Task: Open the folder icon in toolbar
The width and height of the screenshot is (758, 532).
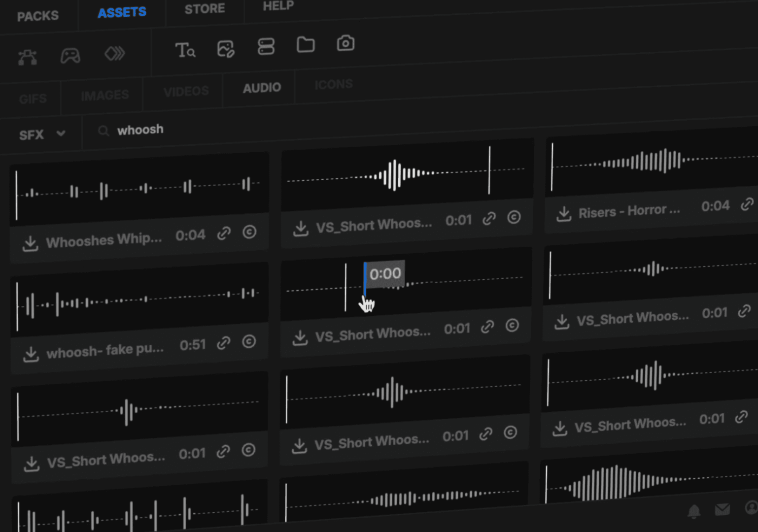Action: click(x=306, y=45)
